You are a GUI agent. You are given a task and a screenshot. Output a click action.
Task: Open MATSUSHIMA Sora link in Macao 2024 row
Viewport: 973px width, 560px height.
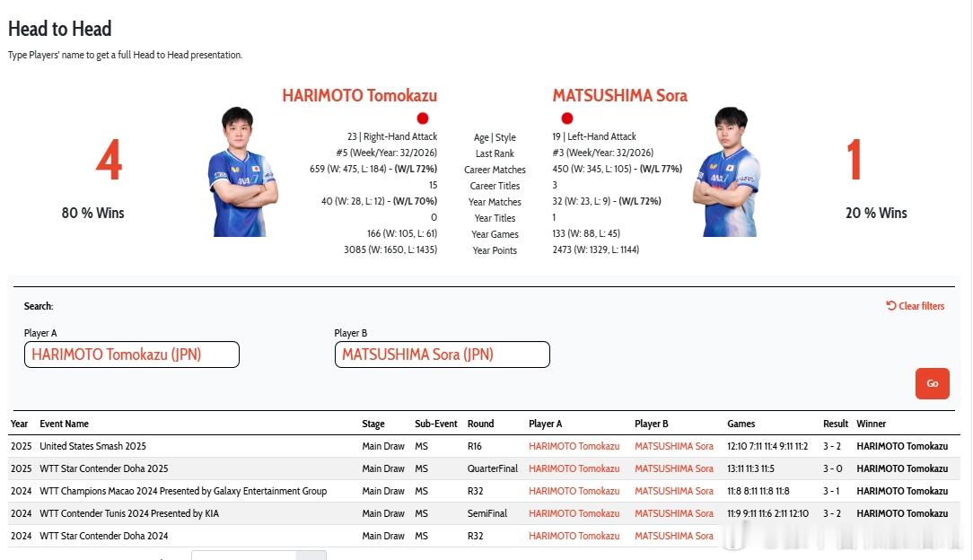674,491
